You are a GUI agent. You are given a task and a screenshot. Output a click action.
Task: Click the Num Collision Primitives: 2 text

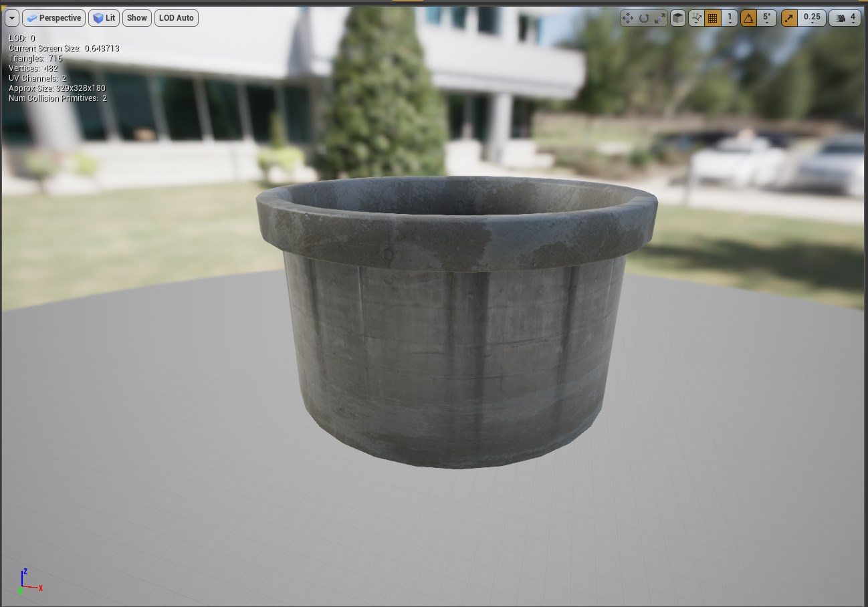[x=58, y=98]
